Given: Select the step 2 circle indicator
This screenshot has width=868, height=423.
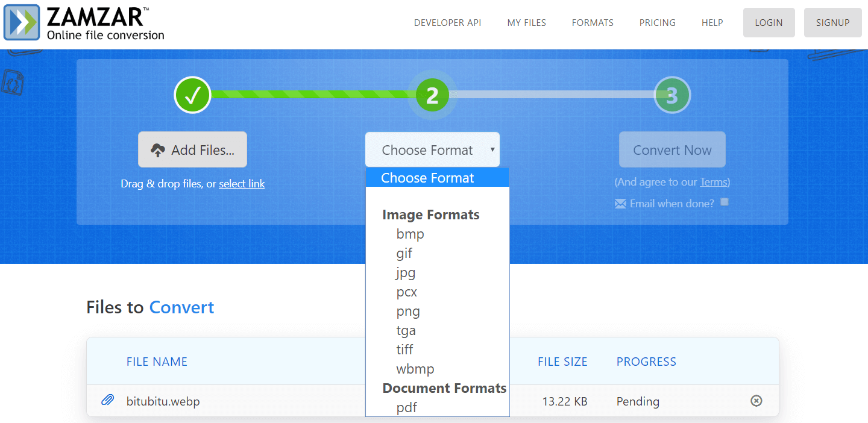Looking at the screenshot, I should coord(432,95).
